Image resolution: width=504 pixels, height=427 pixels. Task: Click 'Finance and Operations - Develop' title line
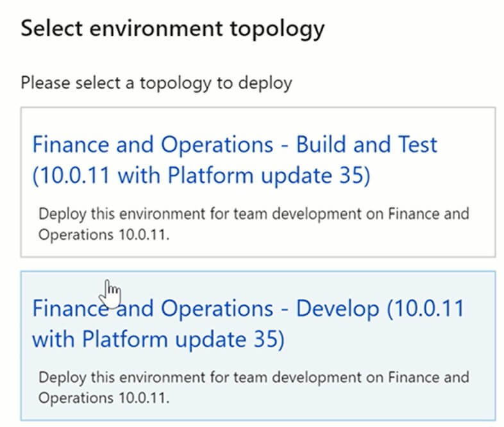205,308
